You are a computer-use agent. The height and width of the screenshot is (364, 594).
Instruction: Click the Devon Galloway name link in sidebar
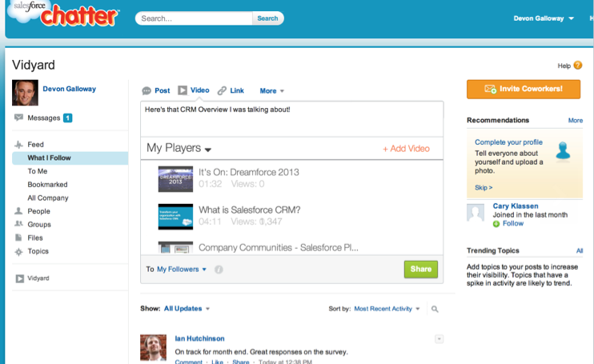(70, 89)
